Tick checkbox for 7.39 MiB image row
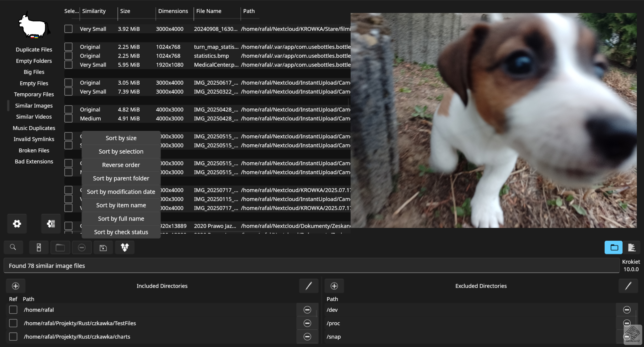The image size is (644, 347). point(68,91)
